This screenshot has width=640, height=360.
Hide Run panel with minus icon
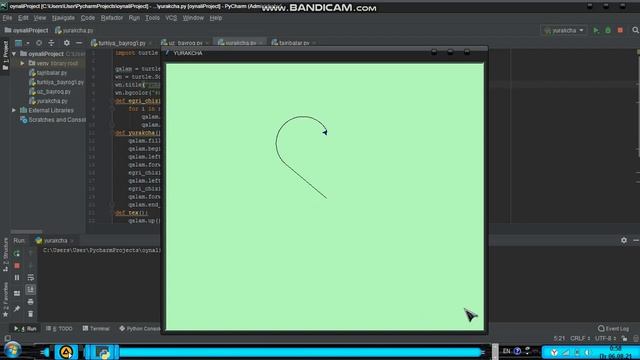click(x=636, y=240)
